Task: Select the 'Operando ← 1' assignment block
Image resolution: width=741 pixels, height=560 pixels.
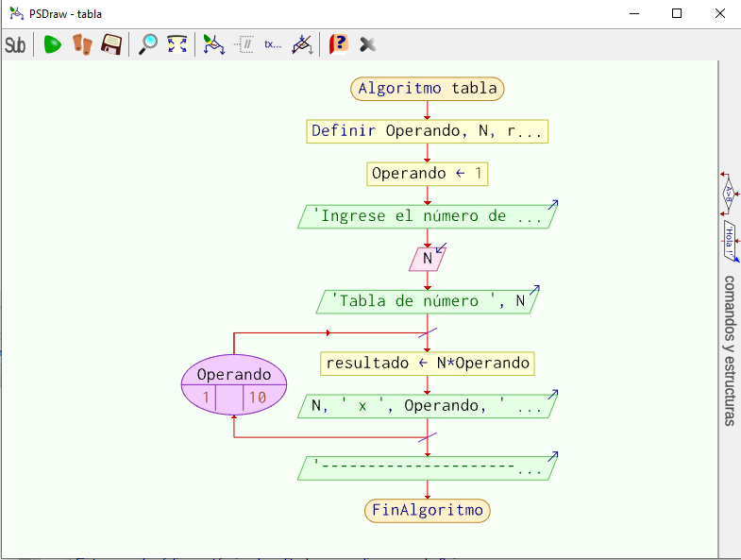Action: pyautogui.click(x=428, y=174)
